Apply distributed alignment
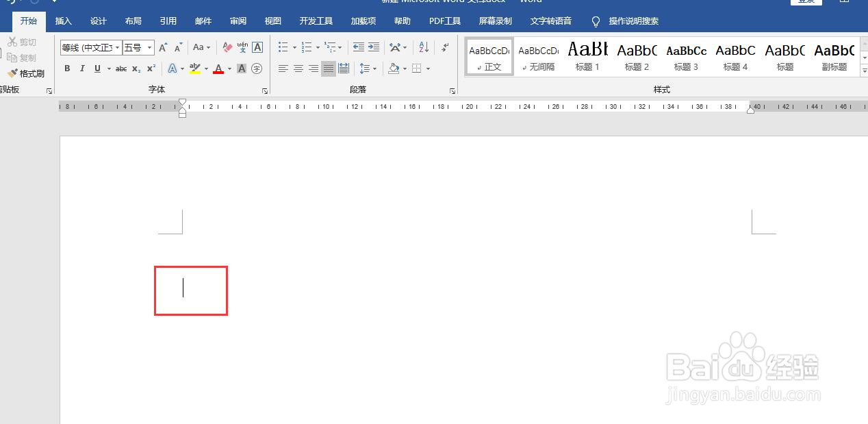Viewport: 868px width, 424px height. (x=344, y=68)
